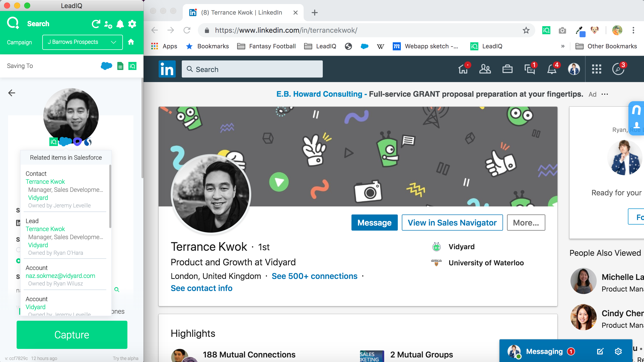644x362 pixels.
Task: Toggle Salesforce cloud in Saving To row
Action: pyautogui.click(x=106, y=66)
